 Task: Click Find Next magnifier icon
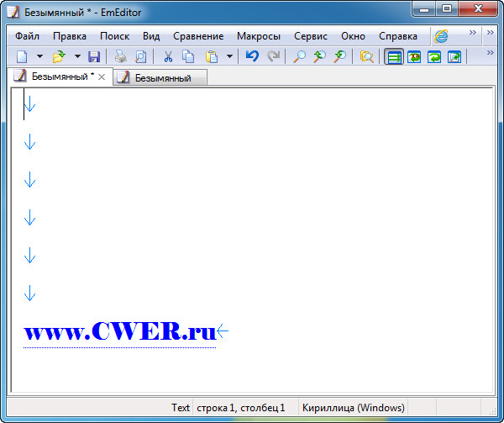click(x=339, y=56)
